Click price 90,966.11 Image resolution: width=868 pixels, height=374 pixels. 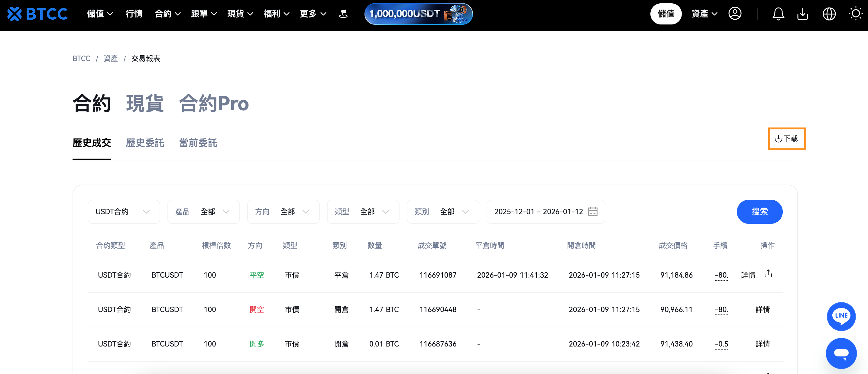(676, 310)
